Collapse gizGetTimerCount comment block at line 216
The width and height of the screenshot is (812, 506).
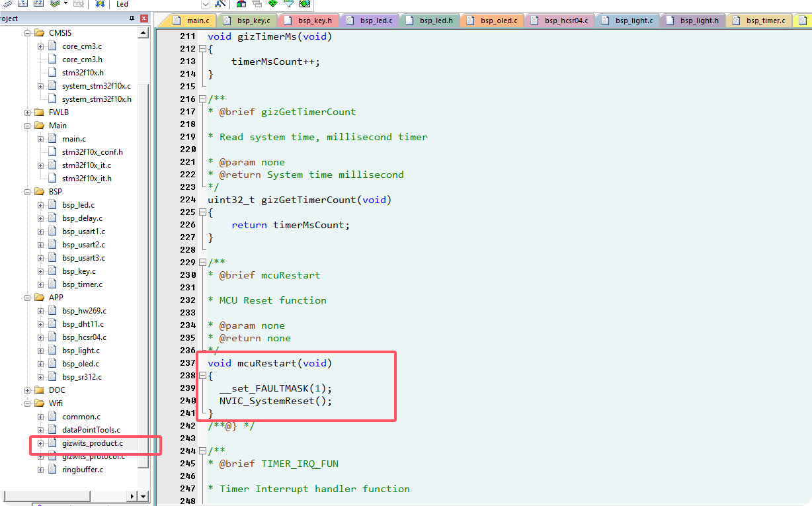click(x=202, y=99)
